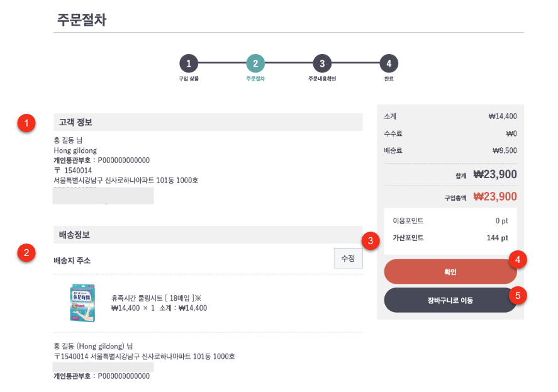This screenshot has width=558, height=392.
Task: Click red annotation marker 2
Action: click(x=26, y=253)
